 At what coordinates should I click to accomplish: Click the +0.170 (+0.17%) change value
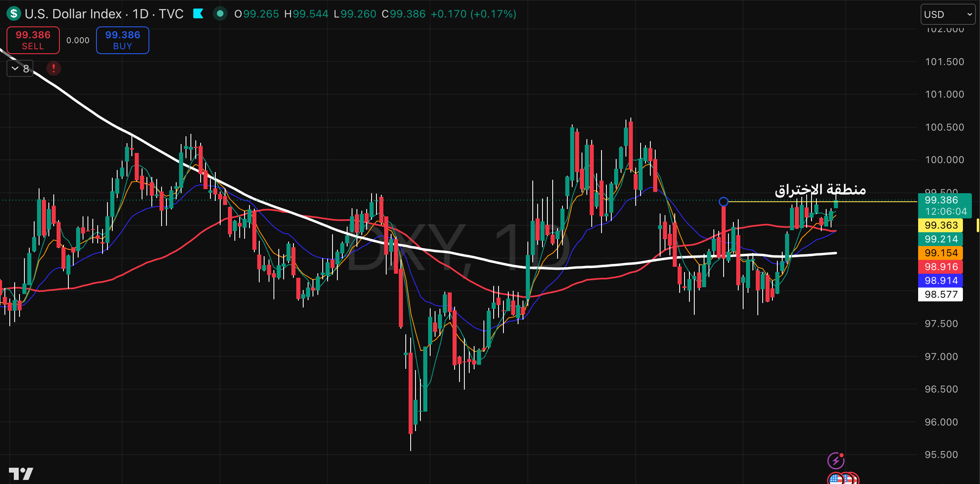(473, 14)
